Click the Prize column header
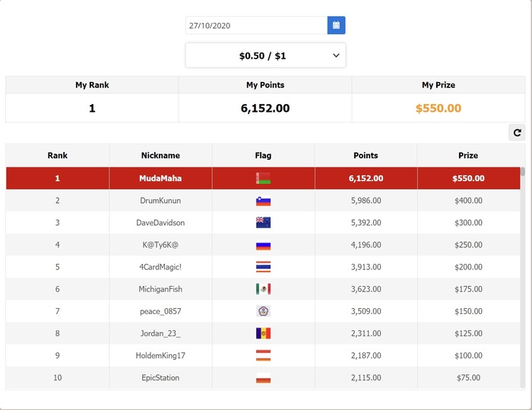The image size is (532, 410). [468, 155]
